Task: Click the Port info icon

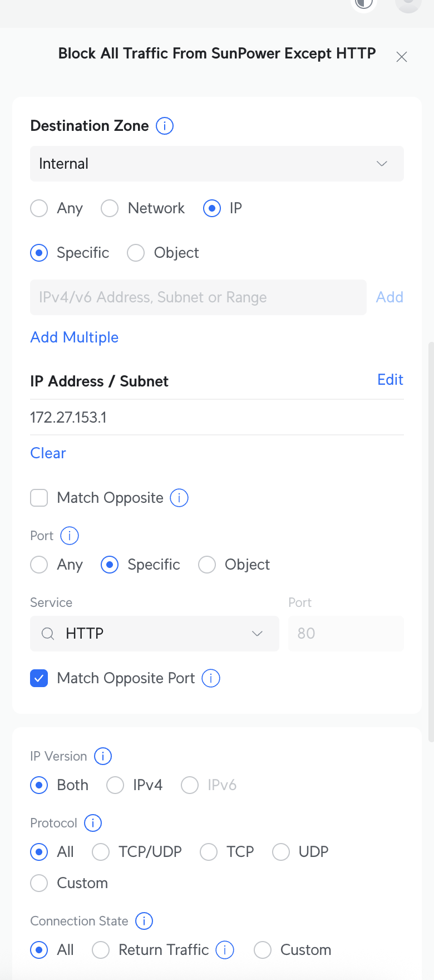Action: tap(70, 536)
